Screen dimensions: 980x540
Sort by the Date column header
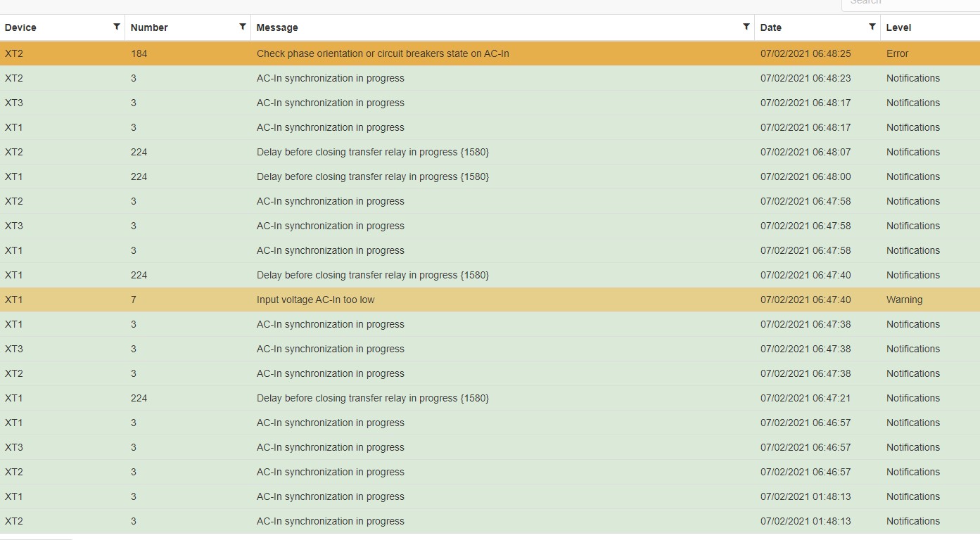click(771, 27)
